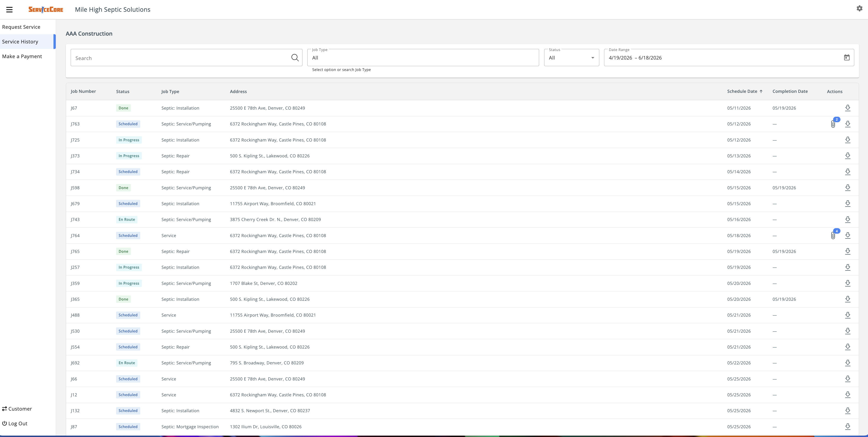Open Make a Payment page
868x437 pixels.
22,56
